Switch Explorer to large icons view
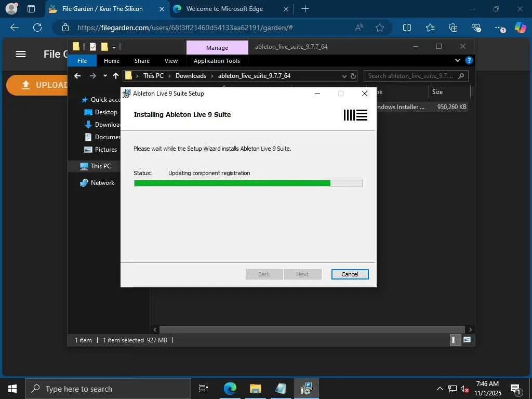 pos(467,340)
